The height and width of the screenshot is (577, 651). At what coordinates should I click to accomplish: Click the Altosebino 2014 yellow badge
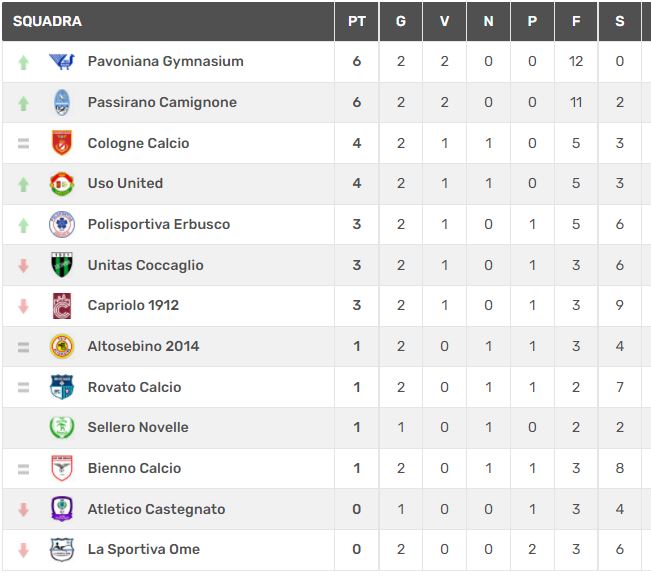point(62,346)
